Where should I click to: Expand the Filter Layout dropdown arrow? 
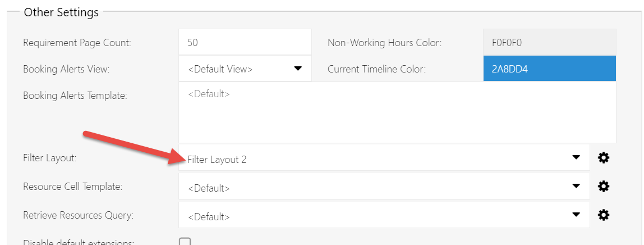coord(576,157)
